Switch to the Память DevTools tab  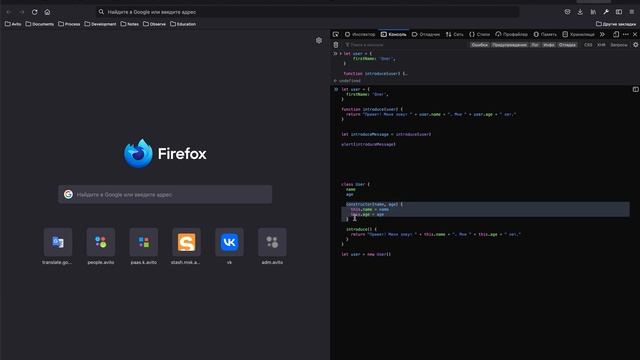click(545, 34)
